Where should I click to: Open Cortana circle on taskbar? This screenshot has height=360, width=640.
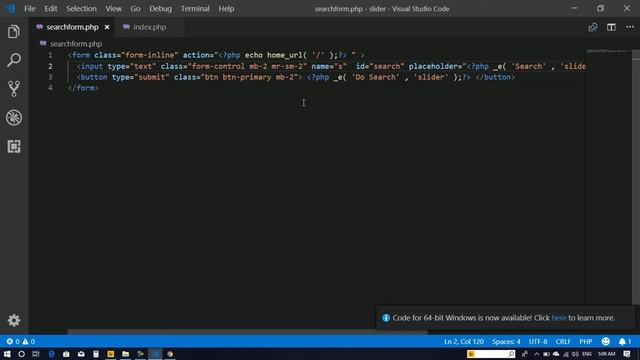click(21, 354)
